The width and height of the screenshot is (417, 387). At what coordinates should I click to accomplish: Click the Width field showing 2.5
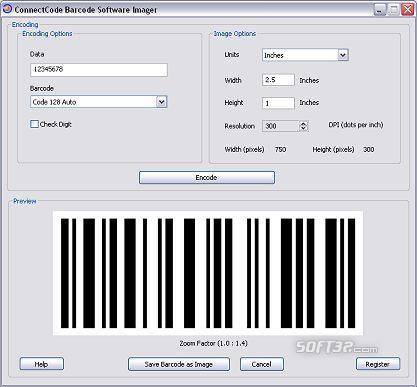pos(278,80)
